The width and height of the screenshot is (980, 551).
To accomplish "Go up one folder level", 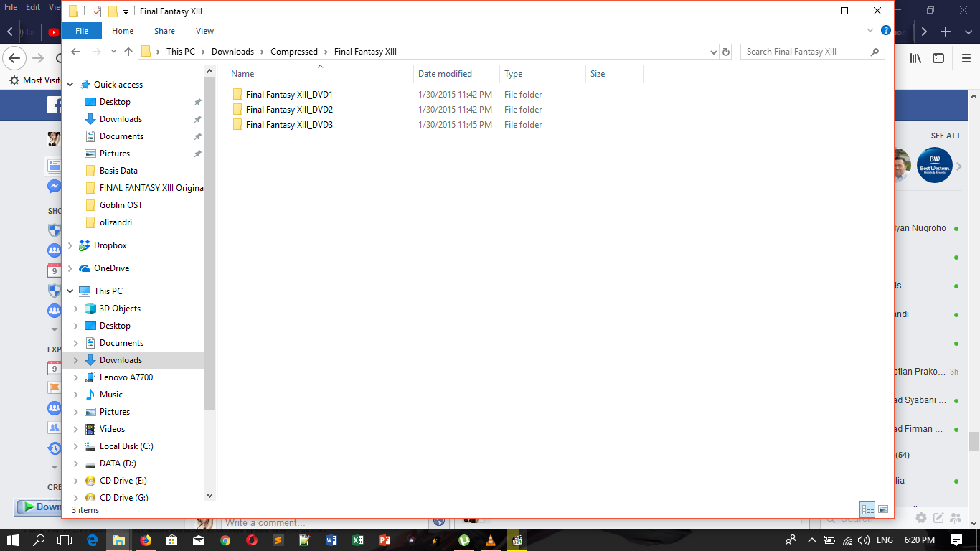I will tap(128, 52).
